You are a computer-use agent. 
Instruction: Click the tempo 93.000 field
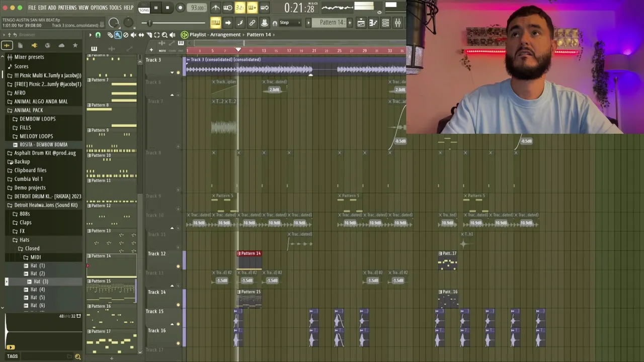[197, 8]
